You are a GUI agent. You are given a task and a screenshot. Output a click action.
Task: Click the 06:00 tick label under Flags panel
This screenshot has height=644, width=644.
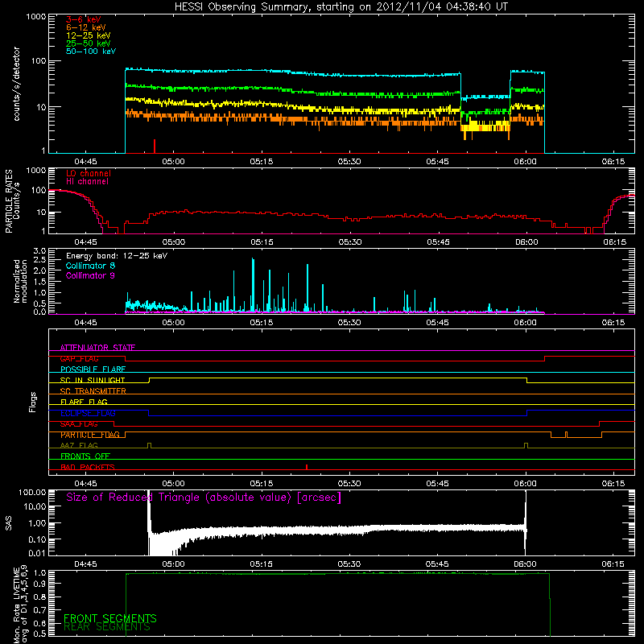(x=526, y=484)
